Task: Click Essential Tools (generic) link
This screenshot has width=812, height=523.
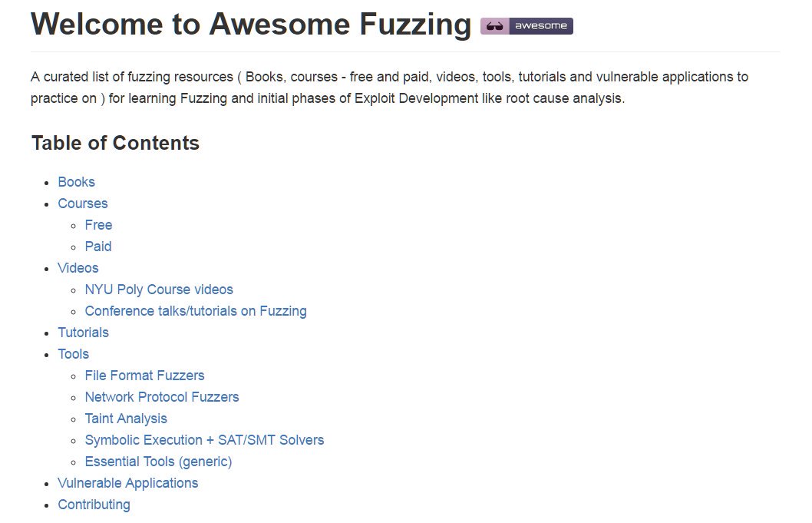Action: (158, 462)
